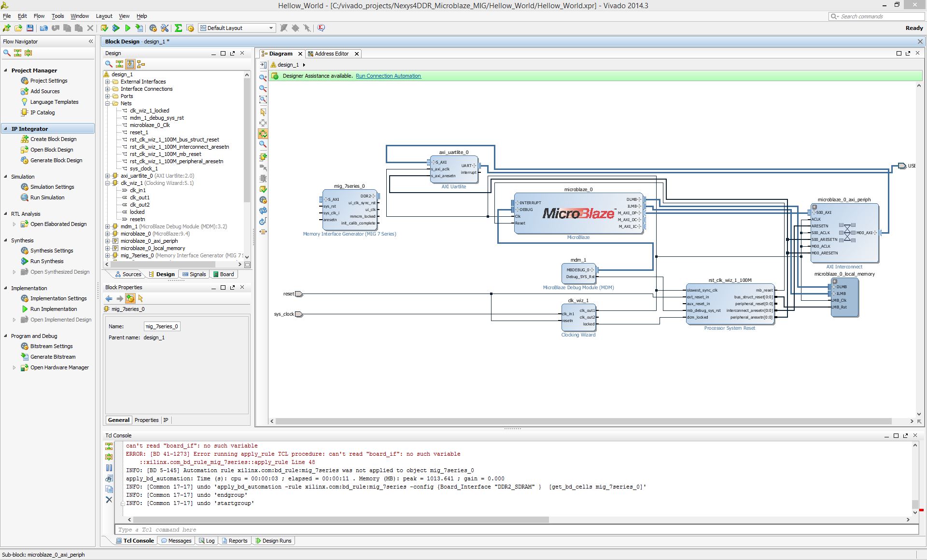Expand the mdm_1 tree node
Image resolution: width=927 pixels, height=560 pixels.
(x=108, y=226)
